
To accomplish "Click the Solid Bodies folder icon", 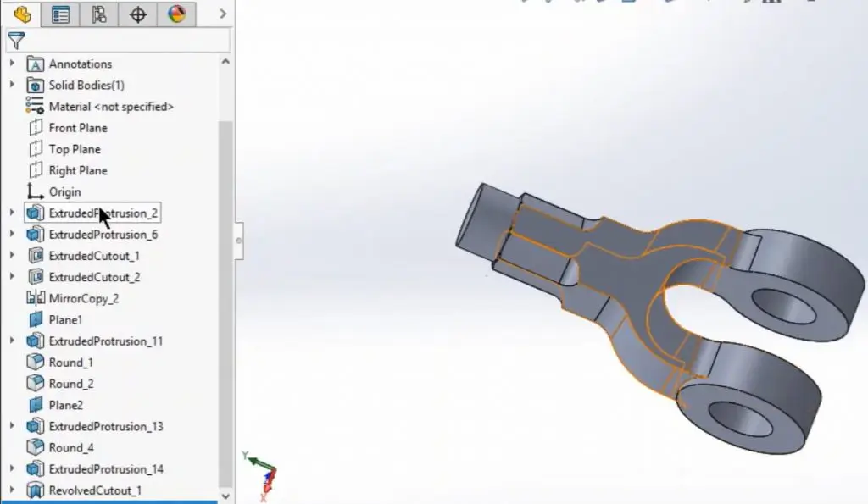I will point(35,85).
